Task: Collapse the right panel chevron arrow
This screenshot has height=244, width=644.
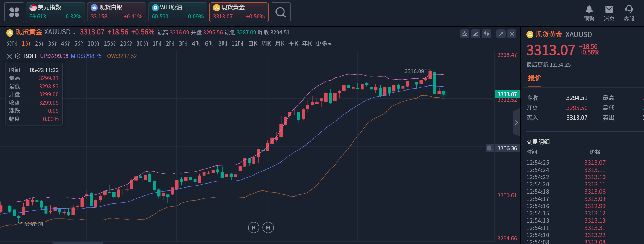Action: point(516,123)
